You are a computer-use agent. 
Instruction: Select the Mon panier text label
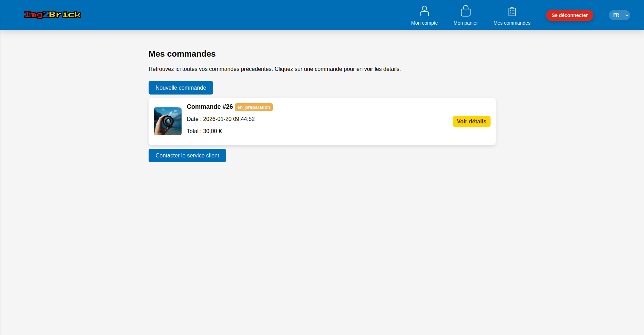(x=466, y=23)
